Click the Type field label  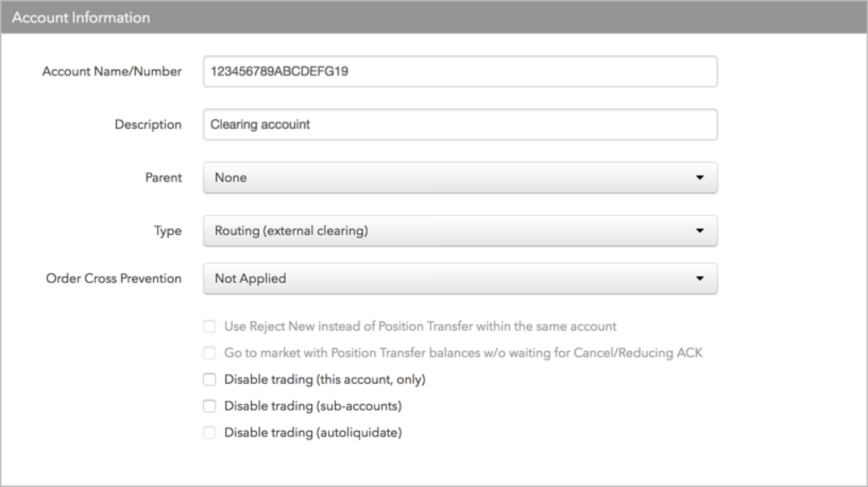[168, 231]
